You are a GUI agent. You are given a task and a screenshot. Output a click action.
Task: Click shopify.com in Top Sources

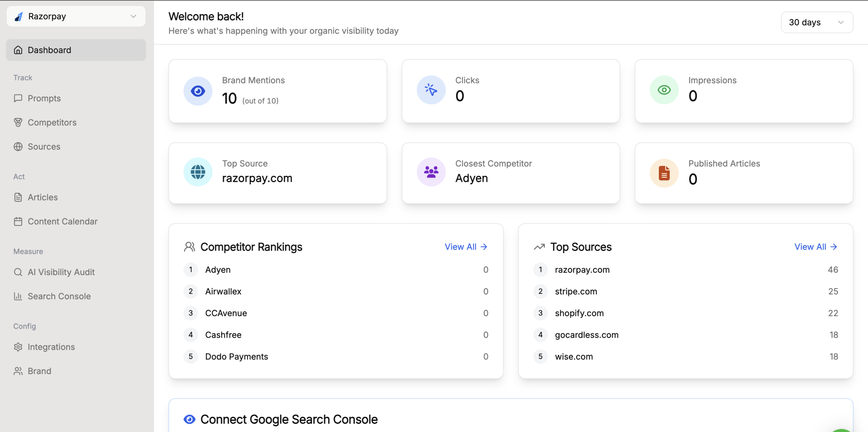coord(579,313)
